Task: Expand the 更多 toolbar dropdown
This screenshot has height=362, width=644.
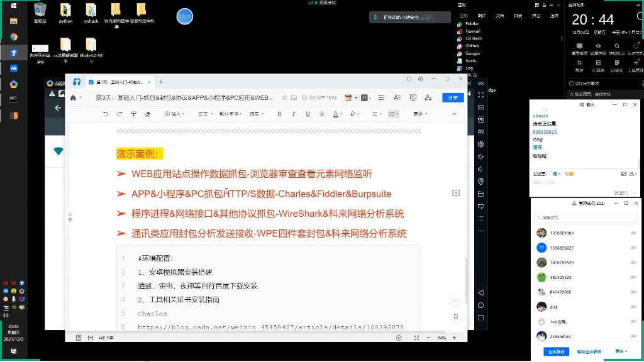Action: point(420,114)
